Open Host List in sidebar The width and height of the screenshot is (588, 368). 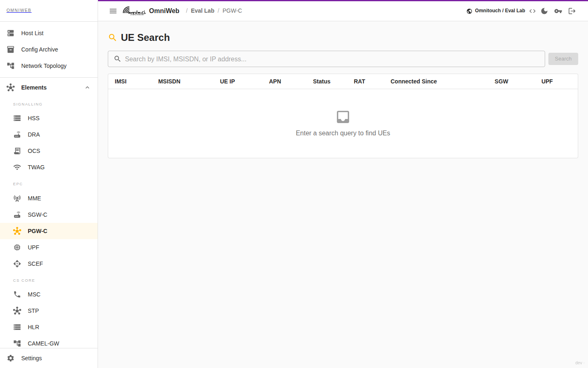49,33
